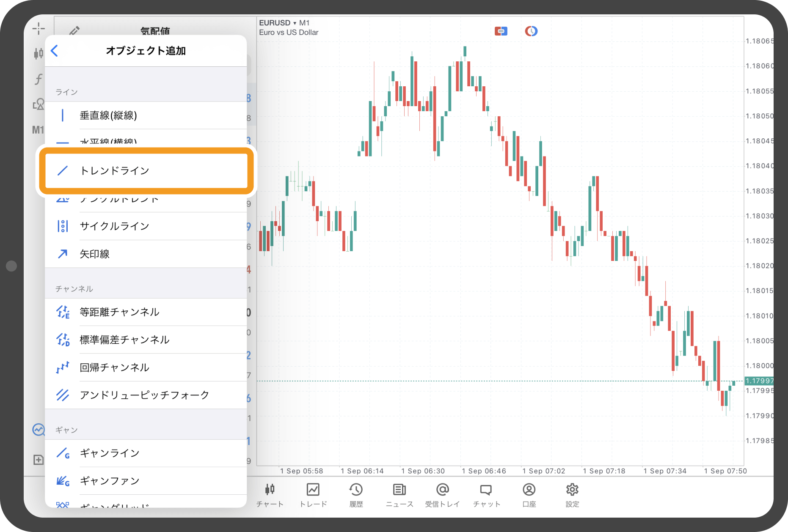Change the M1 timeframe in sidebar

coord(38,130)
